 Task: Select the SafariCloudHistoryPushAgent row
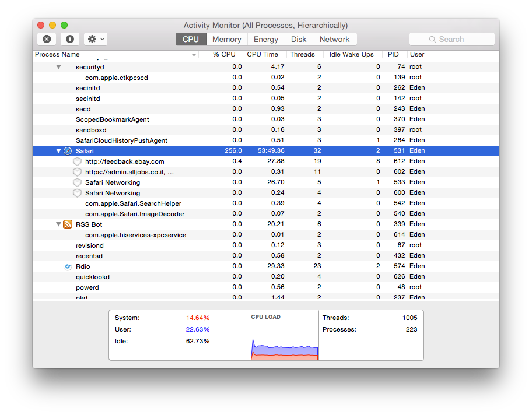click(x=266, y=140)
